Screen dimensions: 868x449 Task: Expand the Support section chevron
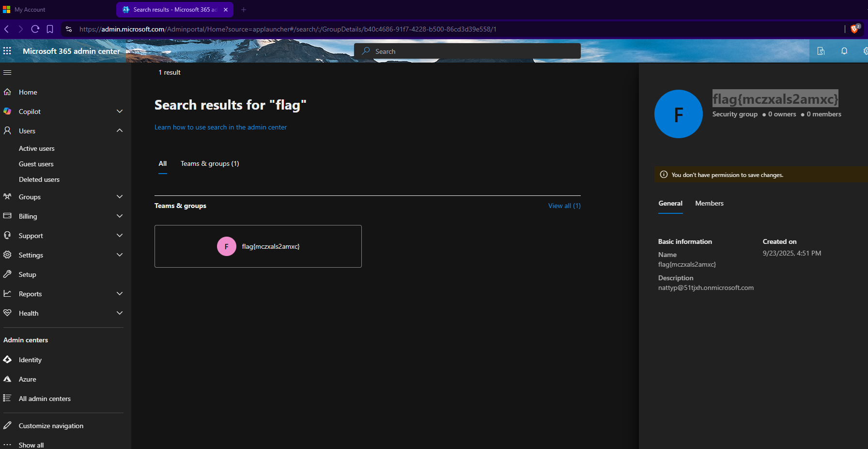tap(120, 236)
